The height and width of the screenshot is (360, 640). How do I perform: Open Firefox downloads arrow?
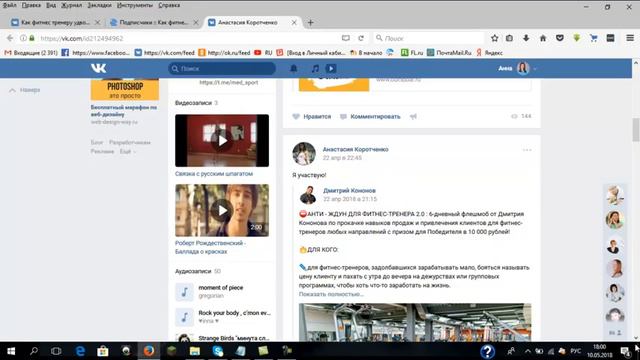[526, 38]
